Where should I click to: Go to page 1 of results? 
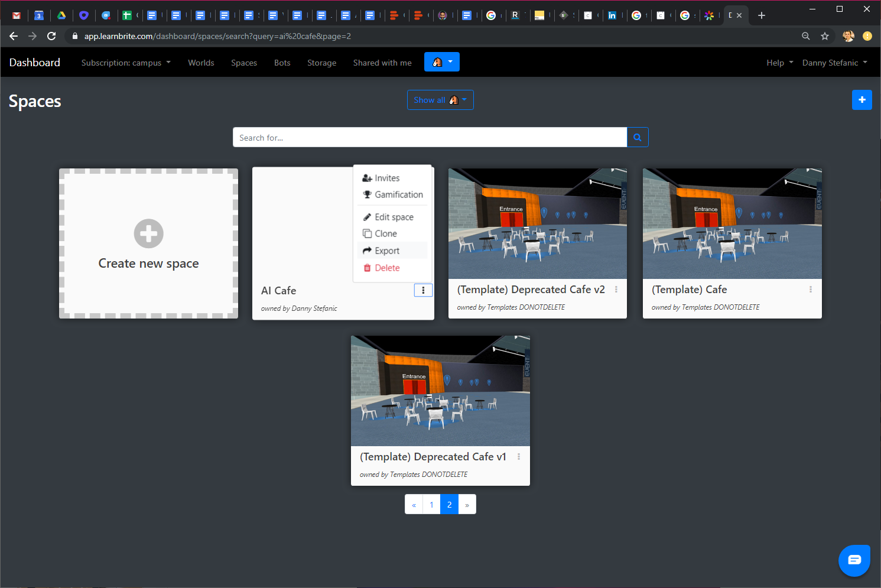pyautogui.click(x=431, y=505)
